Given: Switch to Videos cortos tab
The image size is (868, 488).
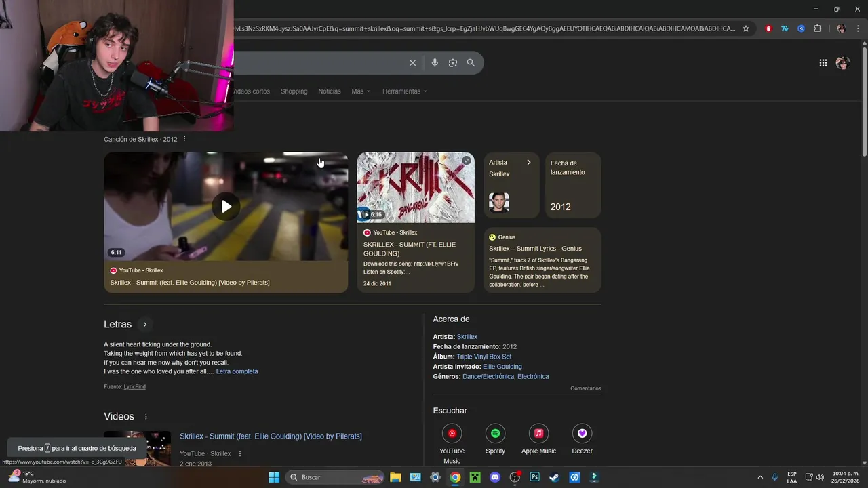Looking at the screenshot, I should pos(252,91).
